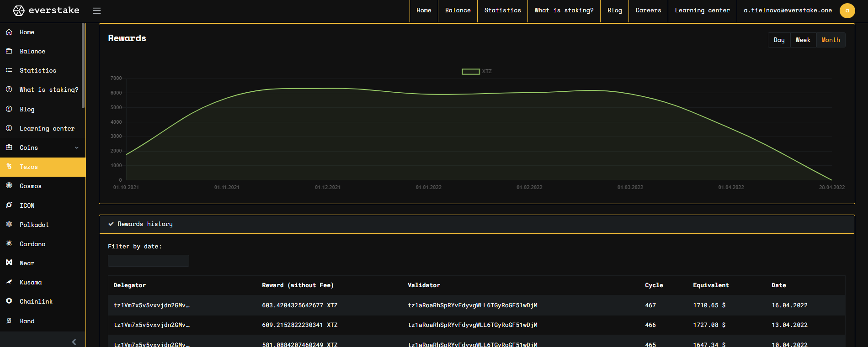Click the Near coin icon

click(9, 263)
